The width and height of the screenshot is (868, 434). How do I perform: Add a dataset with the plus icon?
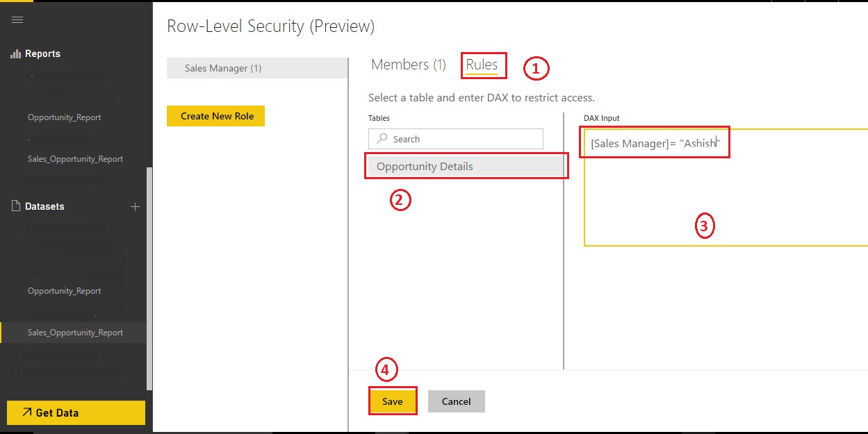136,206
